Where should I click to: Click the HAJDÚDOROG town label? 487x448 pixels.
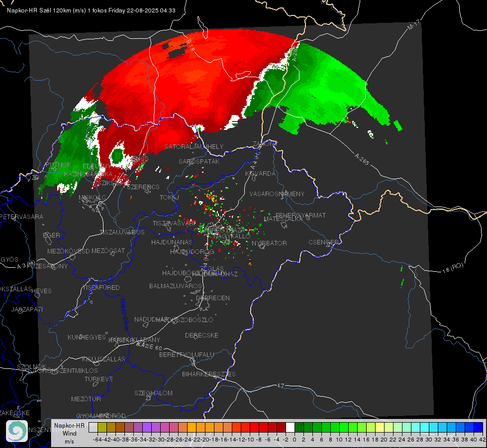coord(192,251)
